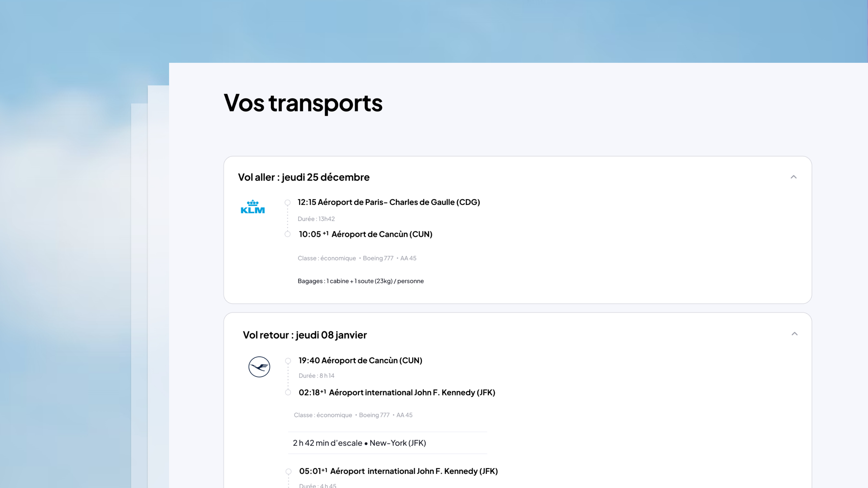Select the CDG departure timeline circle
Image resolution: width=868 pixels, height=488 pixels.
tap(288, 202)
